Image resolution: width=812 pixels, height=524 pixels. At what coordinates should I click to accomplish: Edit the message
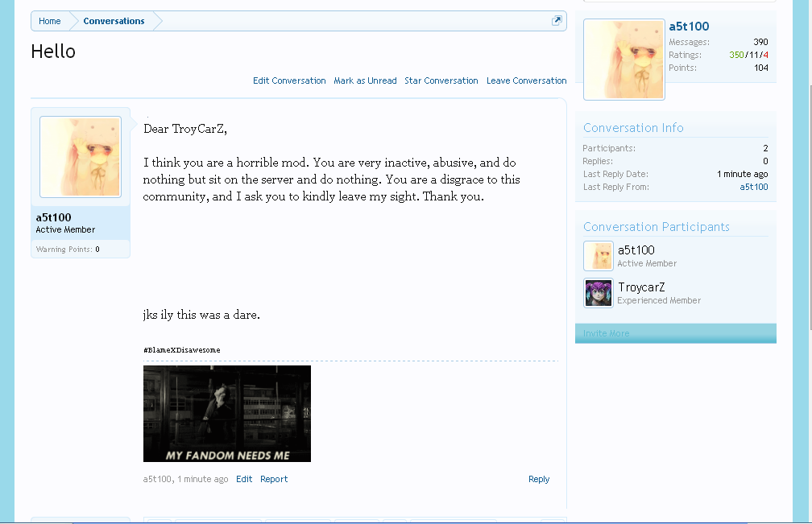[x=244, y=479]
